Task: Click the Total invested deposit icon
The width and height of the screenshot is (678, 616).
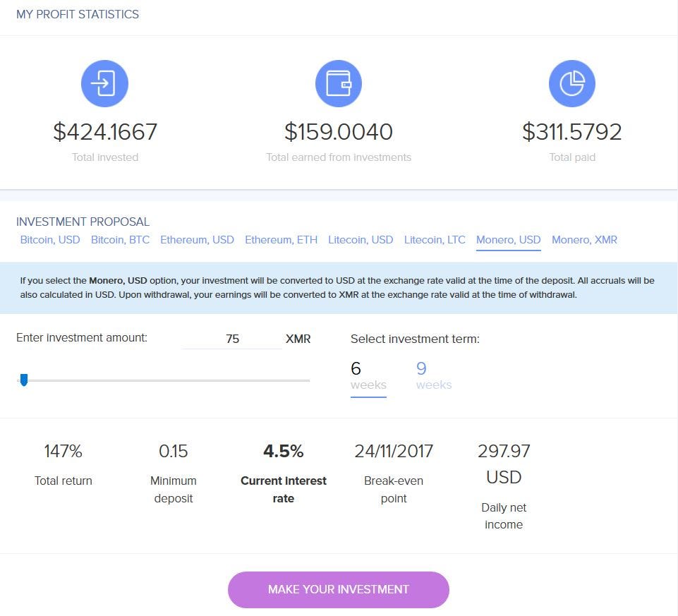Action: [x=104, y=83]
